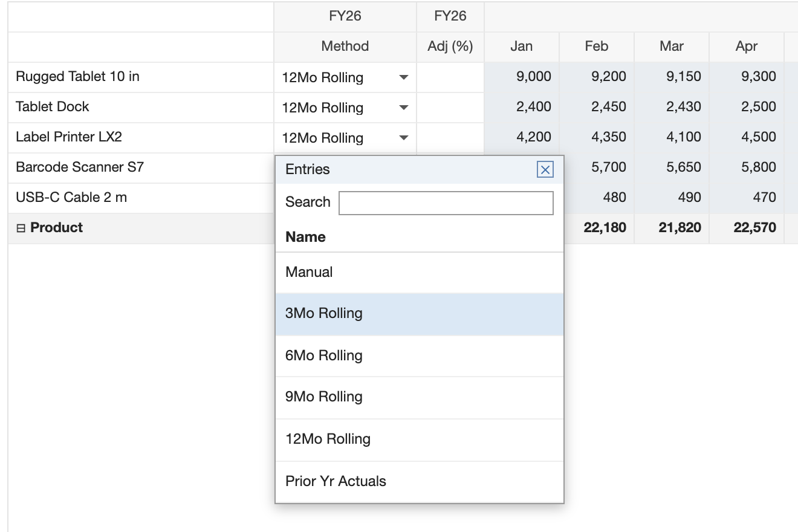This screenshot has width=798, height=532.
Task: Select Tablet Dock's Mar value 2,430
Action: 672,108
